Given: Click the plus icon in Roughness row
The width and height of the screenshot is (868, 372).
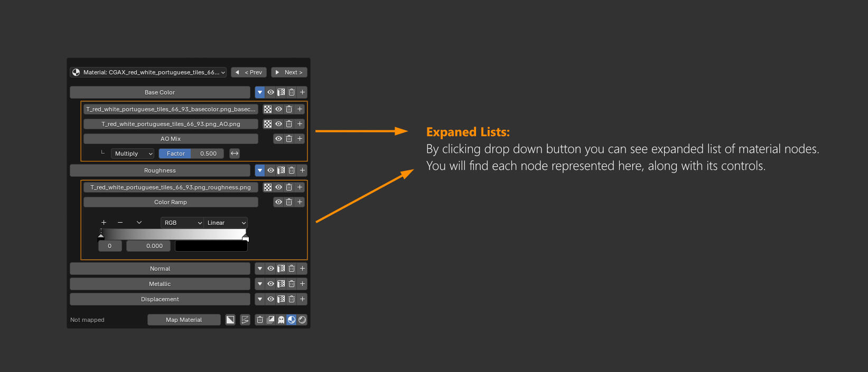Looking at the screenshot, I should tap(302, 170).
